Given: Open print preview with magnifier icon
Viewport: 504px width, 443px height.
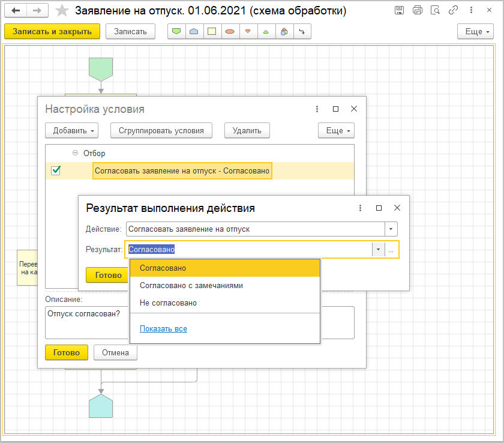Looking at the screenshot, I should coord(436,10).
